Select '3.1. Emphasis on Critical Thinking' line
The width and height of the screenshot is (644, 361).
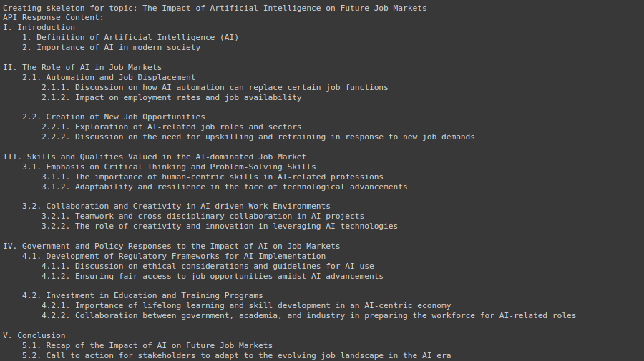coord(169,167)
